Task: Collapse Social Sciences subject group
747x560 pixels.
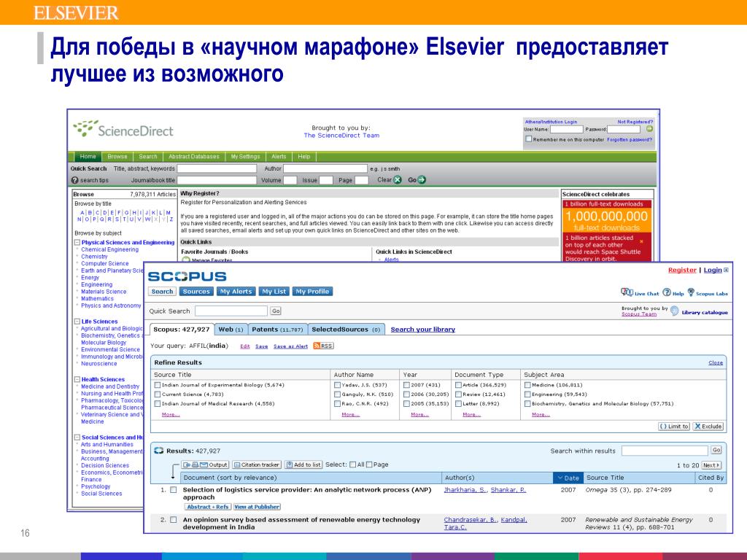Action: 77,437
